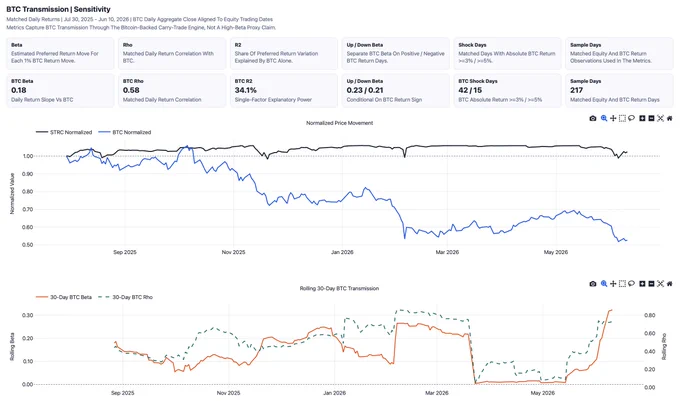This screenshot has height=411, width=680.
Task: Reset axes on Normalized Price Movement chart
Action: pyautogui.click(x=670, y=118)
